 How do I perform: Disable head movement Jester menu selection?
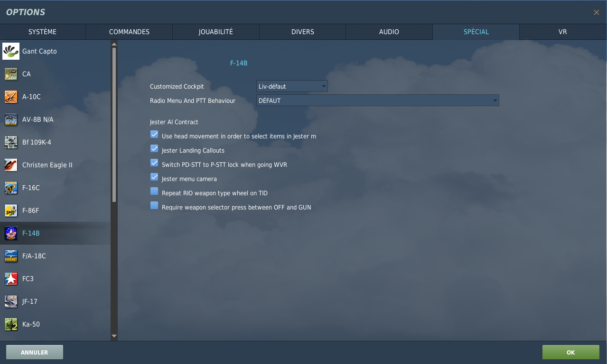pyautogui.click(x=154, y=135)
